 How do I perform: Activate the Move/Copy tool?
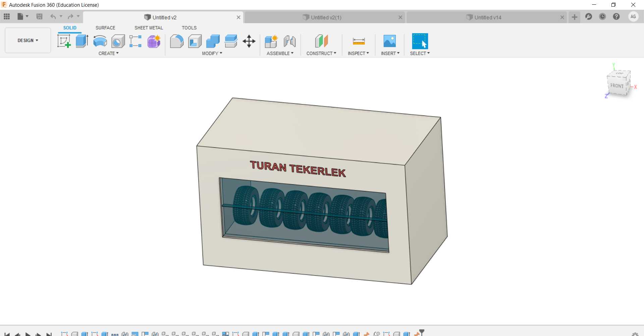tap(249, 41)
